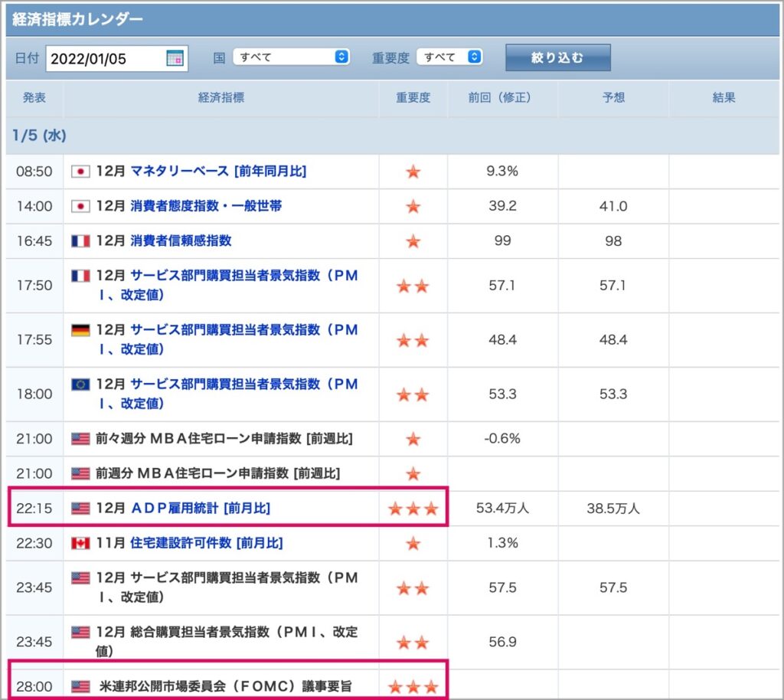Viewport: 784px width, 700px height.
Task: Click the two-star rating in the 17:55 row
Action: click(x=413, y=341)
